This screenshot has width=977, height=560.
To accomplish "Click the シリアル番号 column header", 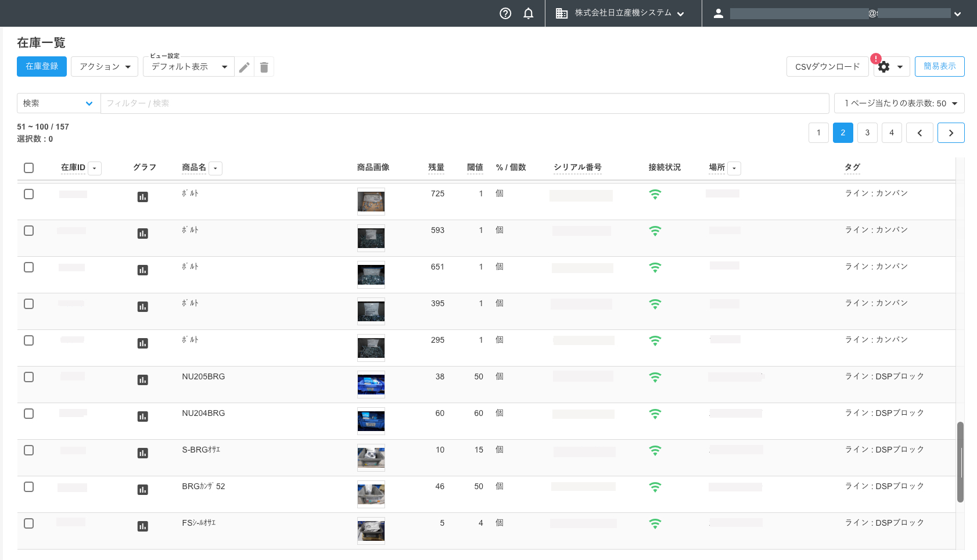I will (577, 167).
